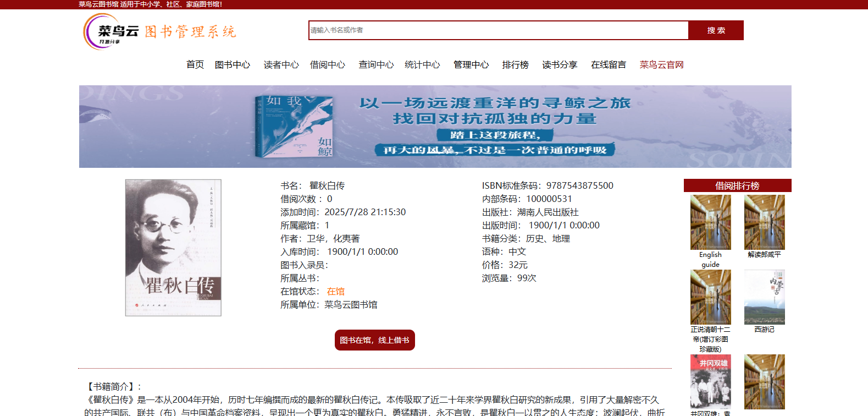Visit the 菜鸟云官网 link
Image resolution: width=868 pixels, height=416 pixels.
[x=661, y=65]
